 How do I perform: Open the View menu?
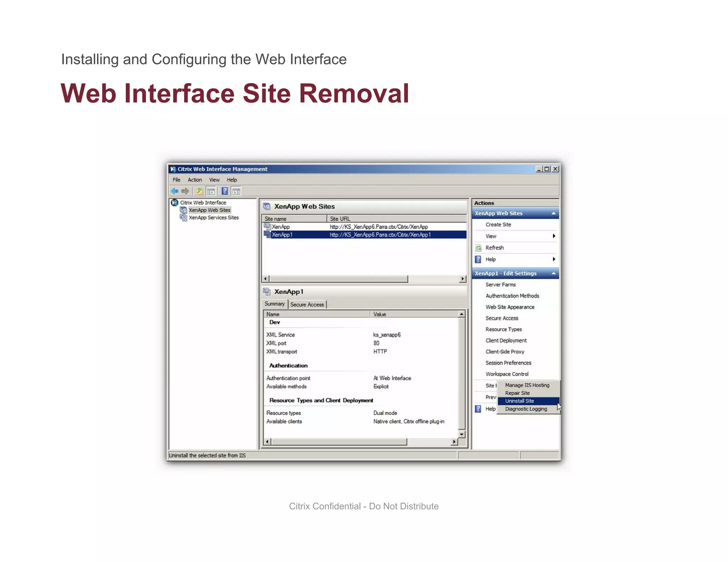coord(214,180)
